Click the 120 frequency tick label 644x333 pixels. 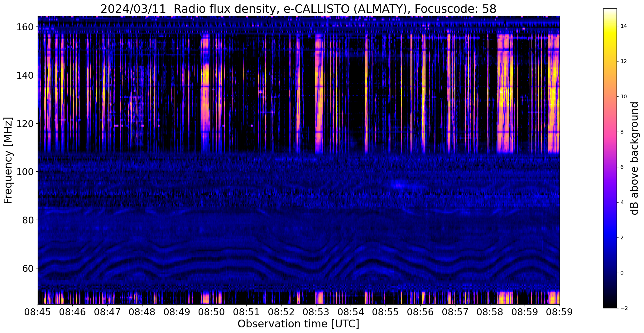pyautogui.click(x=25, y=124)
